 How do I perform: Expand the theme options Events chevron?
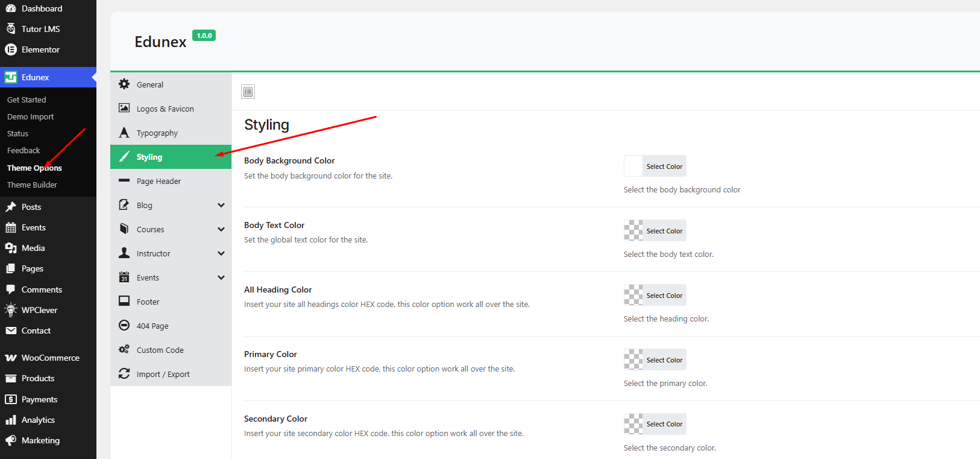point(221,277)
